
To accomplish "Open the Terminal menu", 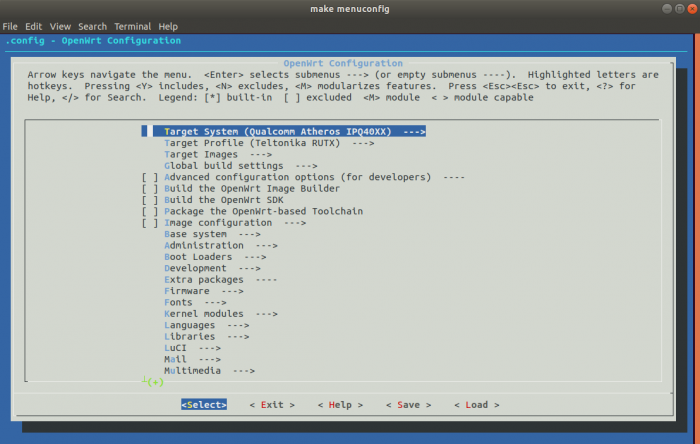I will (132, 26).
